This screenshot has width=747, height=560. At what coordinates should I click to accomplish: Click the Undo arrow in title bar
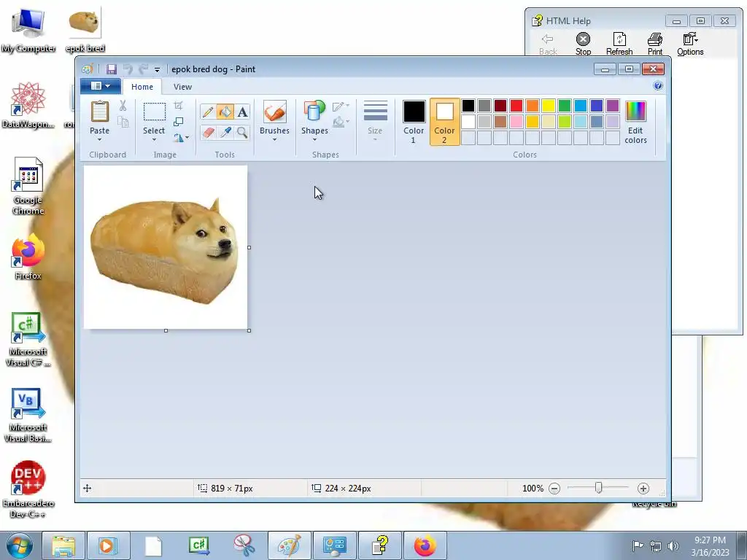[x=128, y=69]
